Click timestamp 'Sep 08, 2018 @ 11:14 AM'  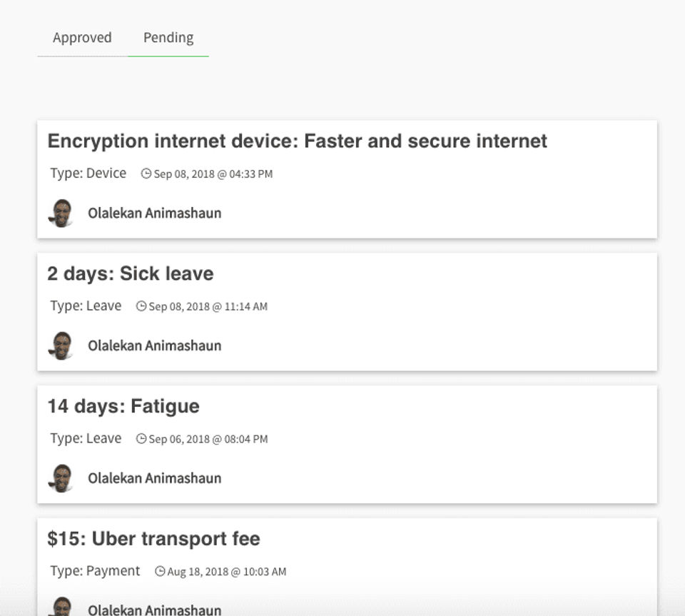click(208, 307)
